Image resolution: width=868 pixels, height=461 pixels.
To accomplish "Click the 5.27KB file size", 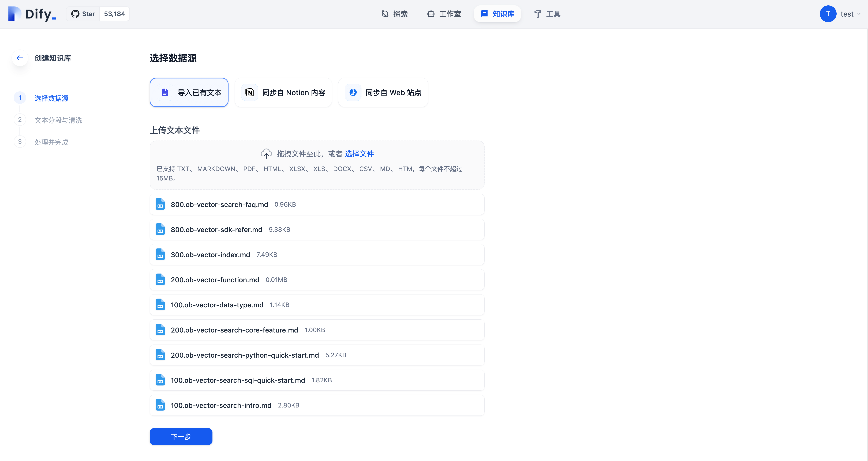I will (x=336, y=355).
